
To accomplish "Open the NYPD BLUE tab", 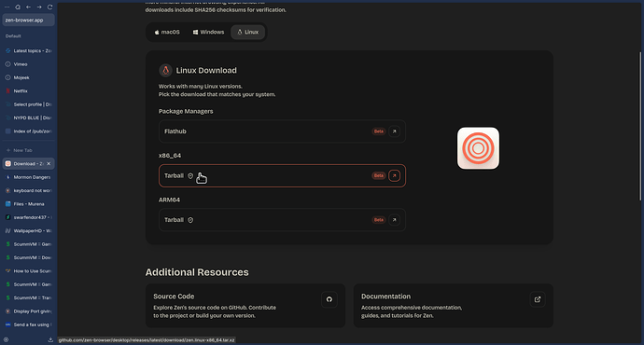I will [28, 117].
